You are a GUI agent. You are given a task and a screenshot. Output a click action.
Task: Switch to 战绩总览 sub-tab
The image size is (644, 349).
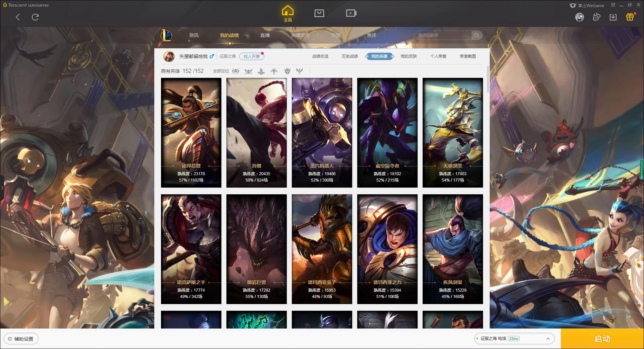click(320, 56)
